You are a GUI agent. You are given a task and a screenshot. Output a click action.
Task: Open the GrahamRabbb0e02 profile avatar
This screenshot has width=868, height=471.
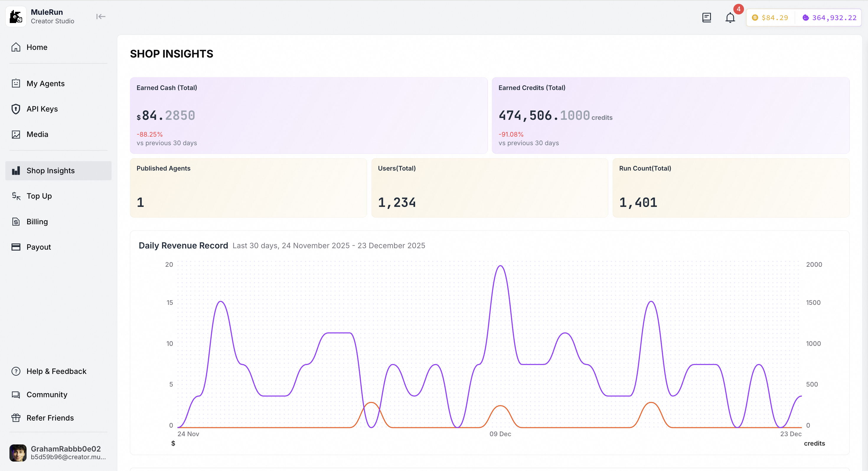click(18, 452)
